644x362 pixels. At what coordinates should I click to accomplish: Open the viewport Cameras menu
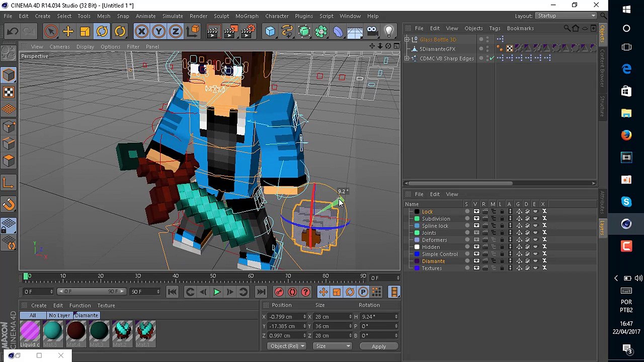59,47
